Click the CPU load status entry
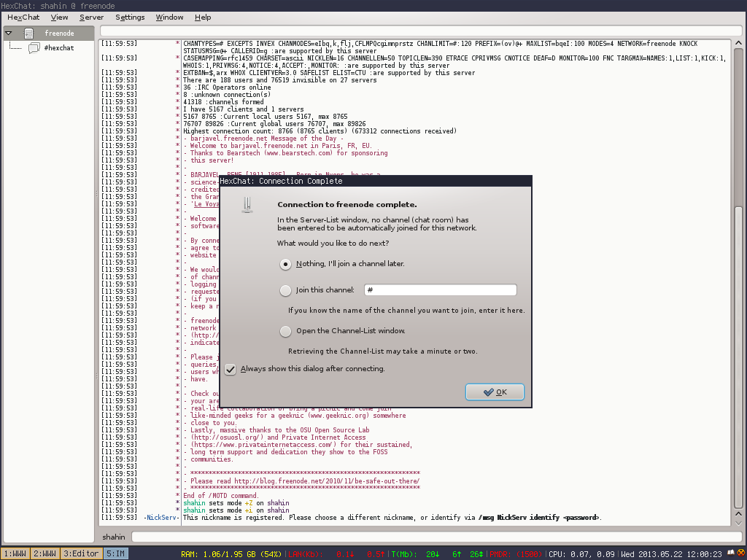This screenshot has width=747, height=560. tap(582, 554)
